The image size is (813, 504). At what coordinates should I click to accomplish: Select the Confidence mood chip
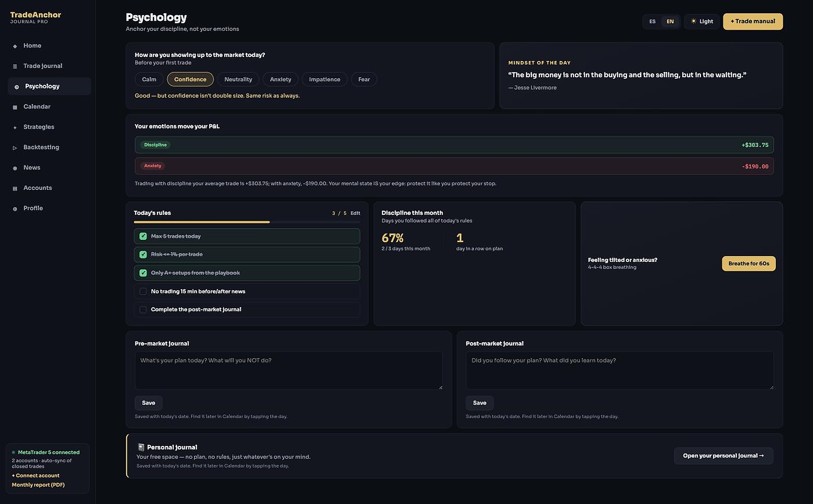click(190, 79)
